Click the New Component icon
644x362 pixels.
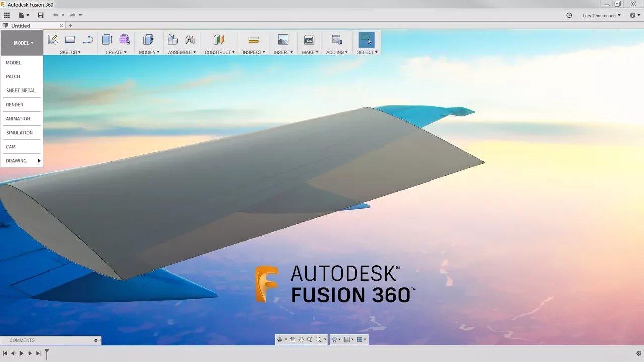pos(173,40)
